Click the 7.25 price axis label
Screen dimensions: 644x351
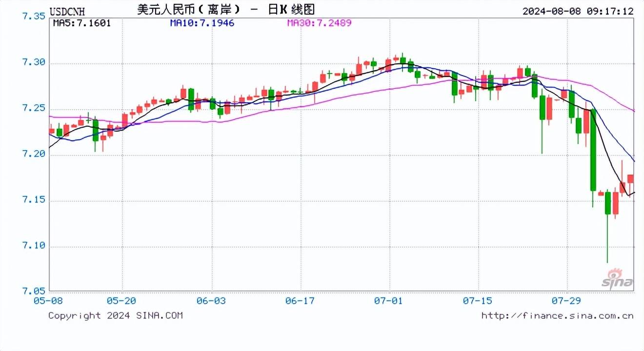coord(34,109)
